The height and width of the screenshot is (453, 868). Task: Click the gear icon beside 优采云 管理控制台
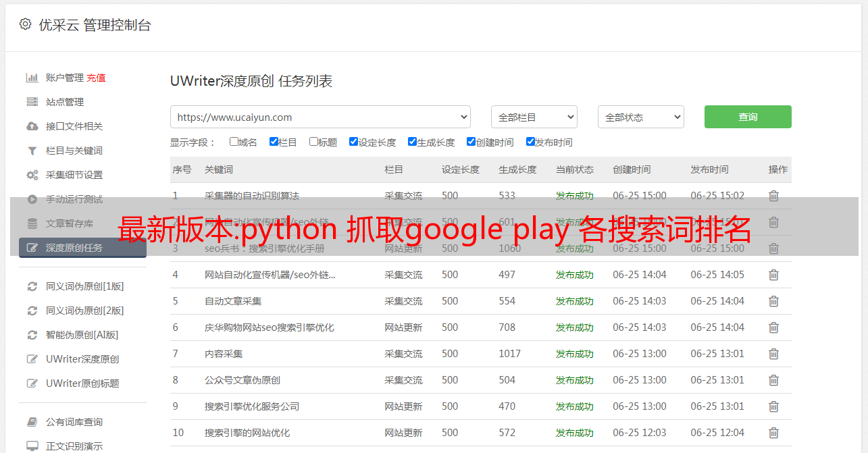coord(25,24)
